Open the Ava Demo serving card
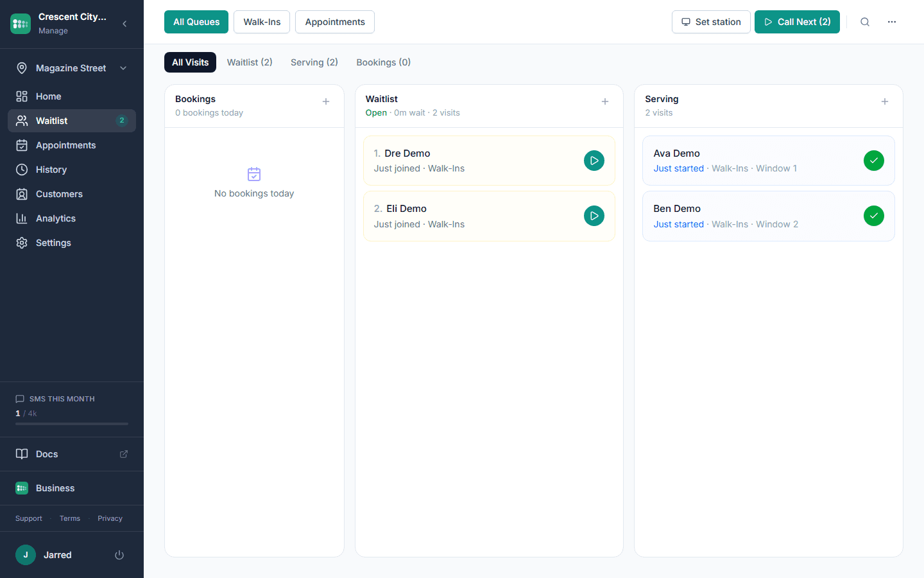This screenshot has height=578, width=924. (x=769, y=161)
